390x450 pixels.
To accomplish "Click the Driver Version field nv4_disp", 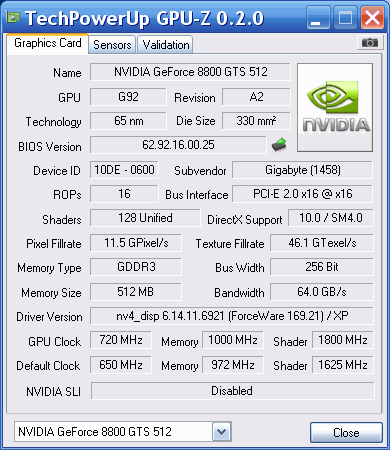I will (x=232, y=316).
